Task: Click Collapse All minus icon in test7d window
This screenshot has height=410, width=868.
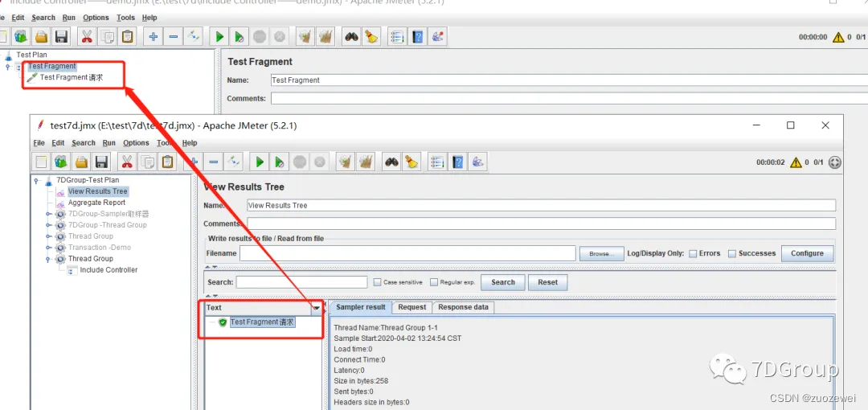Action: tap(214, 162)
